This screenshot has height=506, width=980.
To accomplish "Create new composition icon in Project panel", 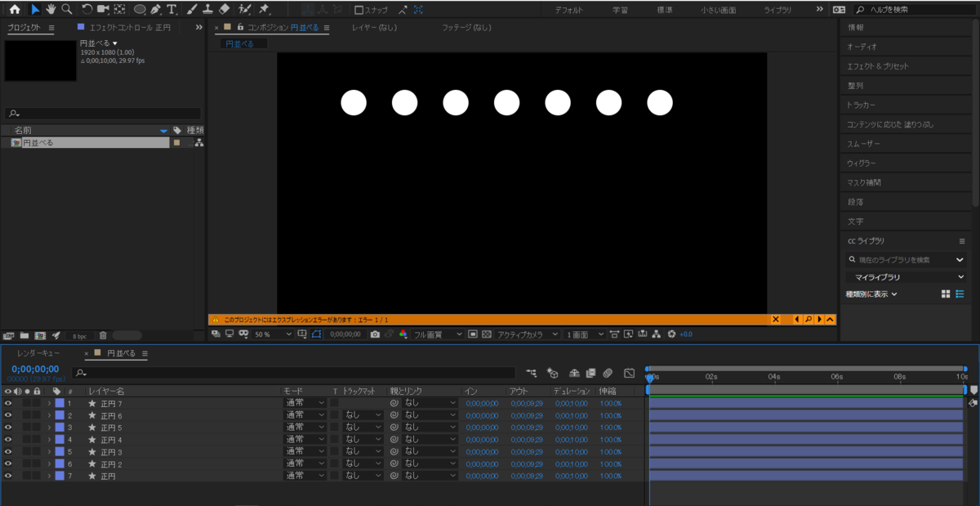I will tap(40, 335).
